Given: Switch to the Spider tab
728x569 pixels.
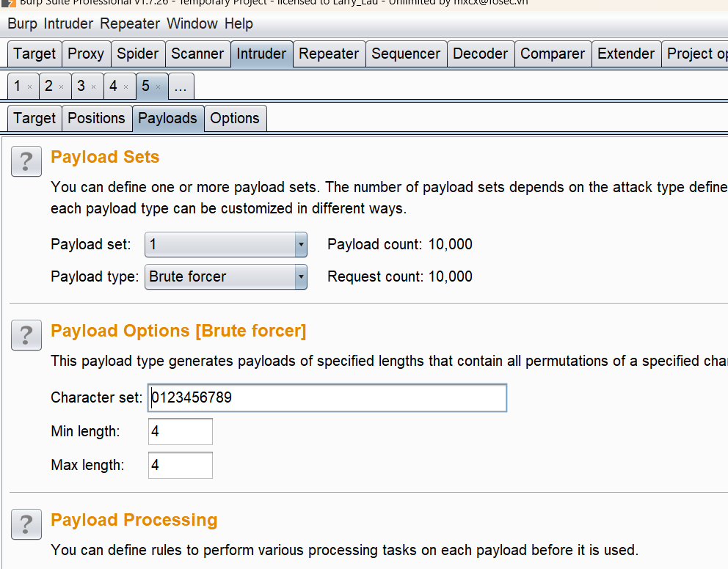Looking at the screenshot, I should point(138,54).
